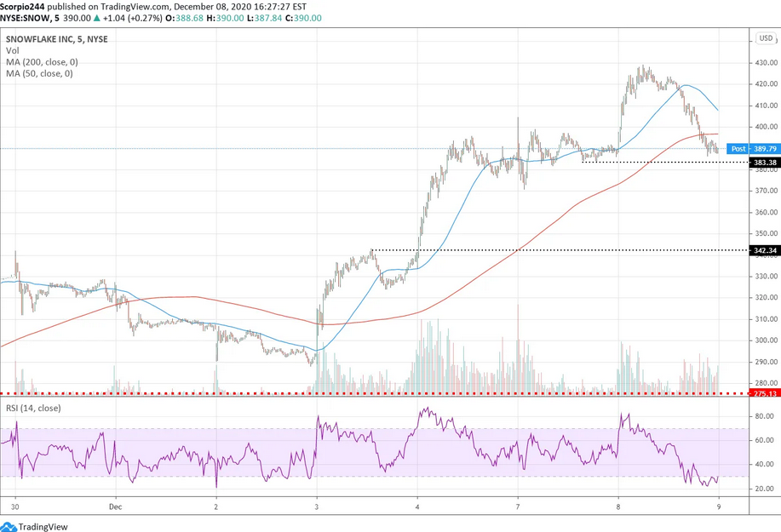Click the +1.04 (+0.27%) change value
781x532 pixels.
tap(132, 18)
